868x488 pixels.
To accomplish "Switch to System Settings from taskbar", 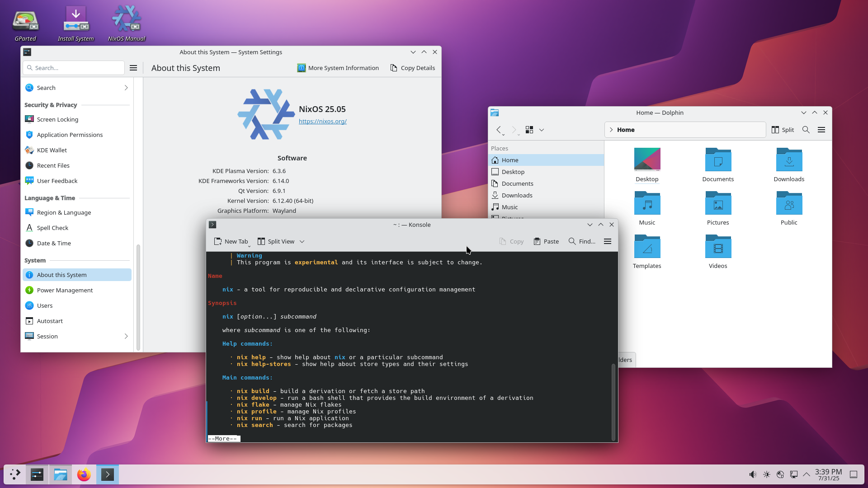I will click(x=37, y=474).
